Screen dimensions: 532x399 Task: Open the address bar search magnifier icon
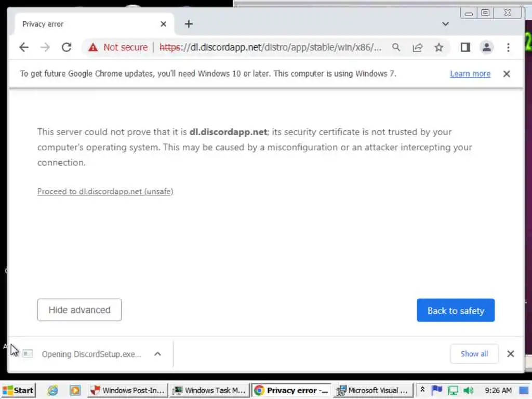(396, 47)
